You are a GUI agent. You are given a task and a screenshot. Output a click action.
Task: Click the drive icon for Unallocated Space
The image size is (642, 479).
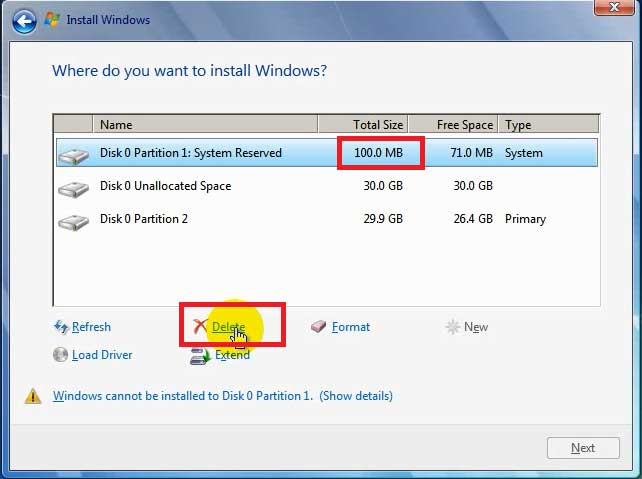pyautogui.click(x=73, y=187)
